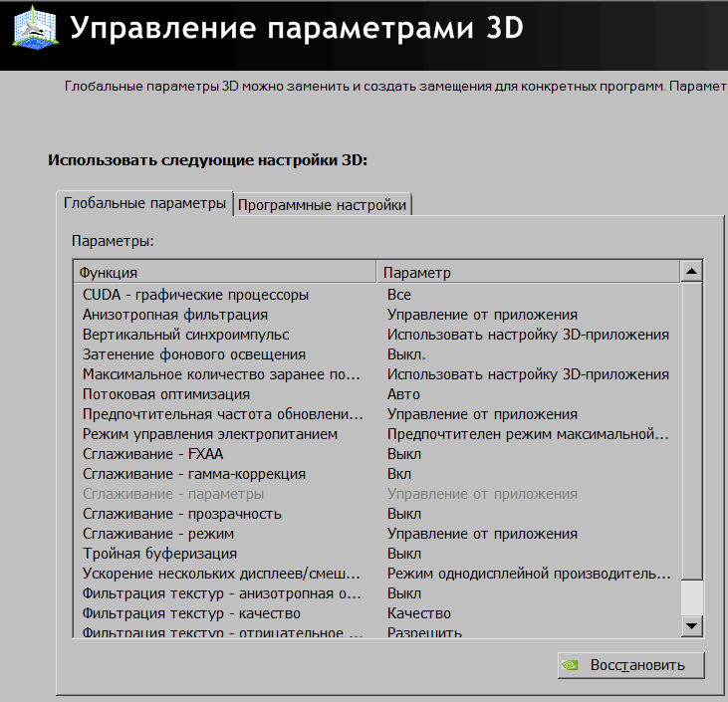
Task: Open Режим управления электропитанием value
Action: (x=528, y=434)
